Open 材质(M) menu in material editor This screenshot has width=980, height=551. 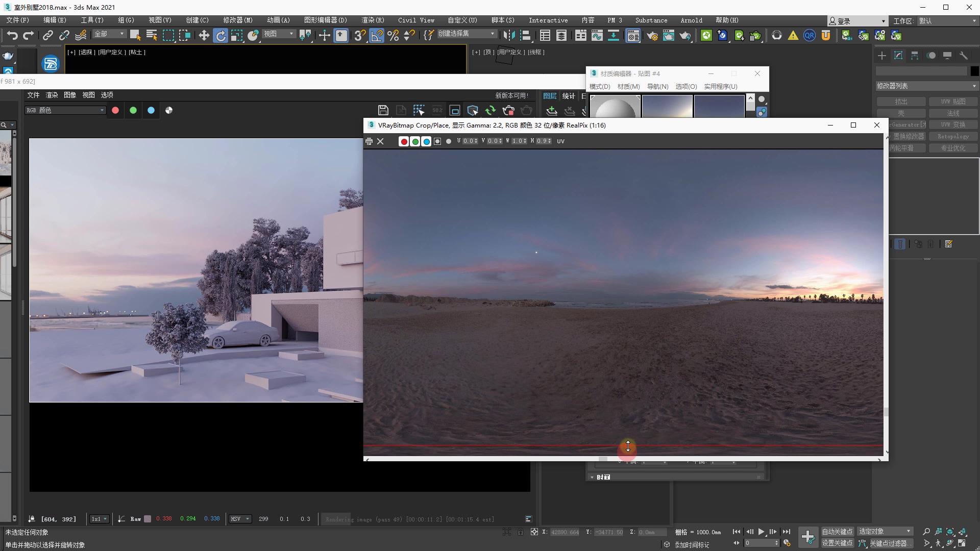point(628,87)
